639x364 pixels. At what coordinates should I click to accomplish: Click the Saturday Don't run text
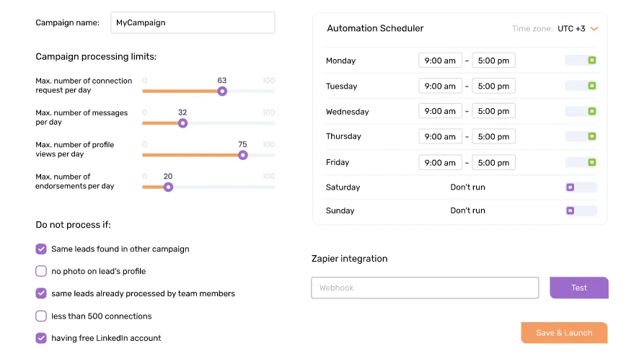(467, 187)
